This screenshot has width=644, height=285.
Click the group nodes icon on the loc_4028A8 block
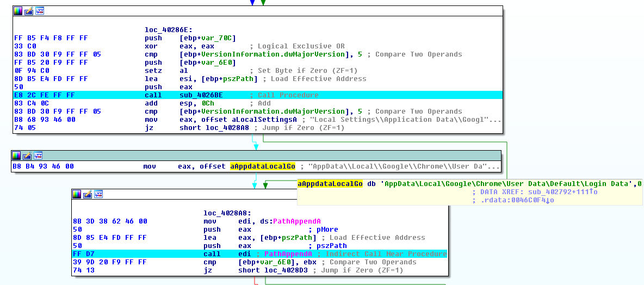(100, 194)
